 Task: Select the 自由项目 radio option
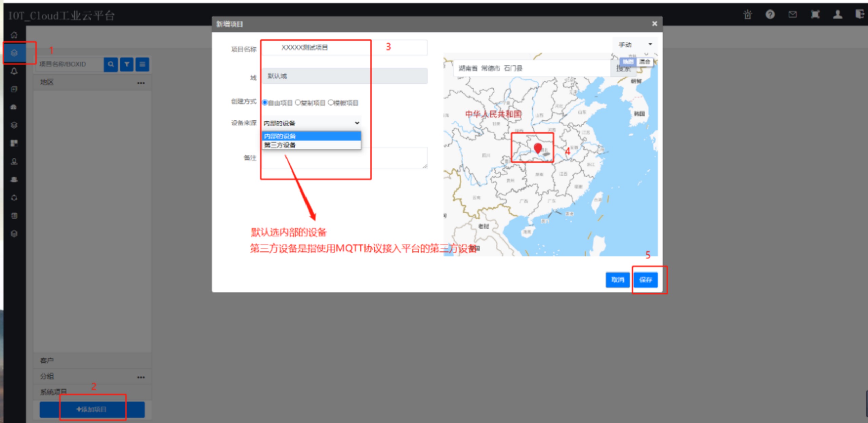(265, 102)
